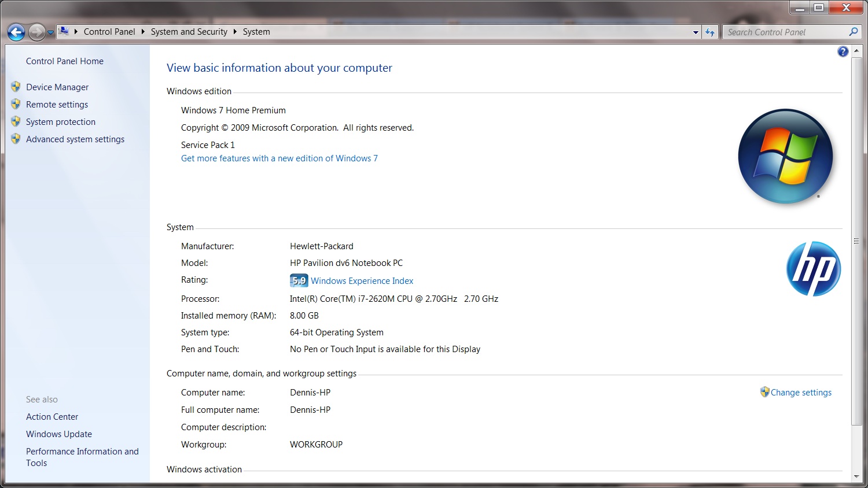This screenshot has height=488, width=868.
Task: Click the Windows 7 logo orb
Action: (785, 156)
